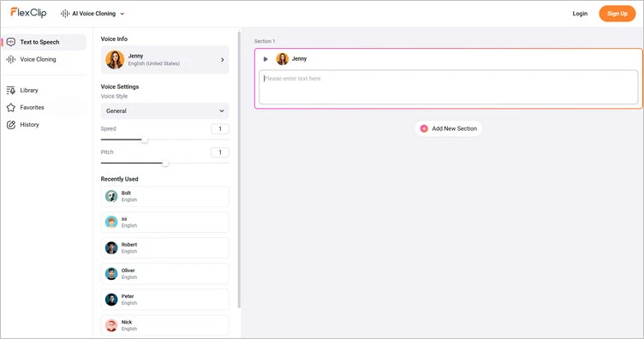This screenshot has width=644, height=339.
Task: Click the ss voice avatar
Action: pos(111,222)
